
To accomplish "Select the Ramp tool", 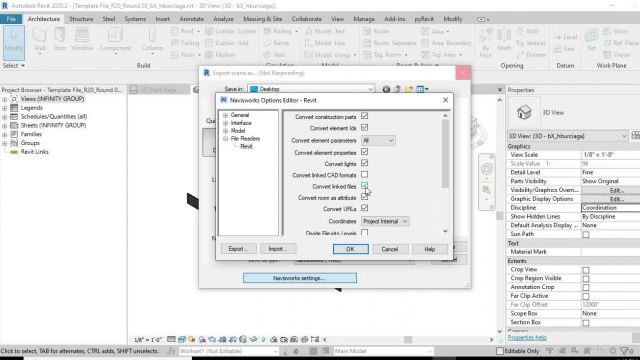I will click(x=276, y=43).
